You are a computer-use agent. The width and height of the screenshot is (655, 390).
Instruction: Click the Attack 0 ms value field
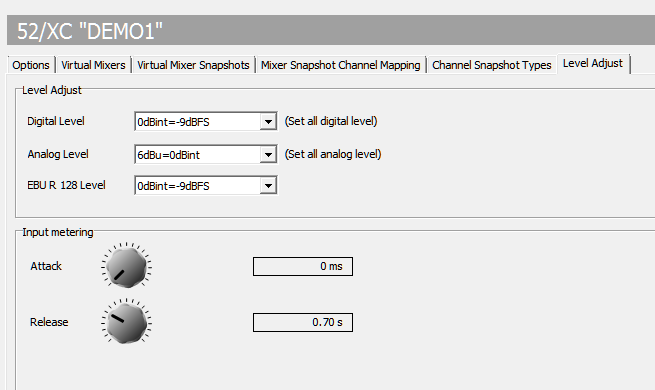(303, 266)
